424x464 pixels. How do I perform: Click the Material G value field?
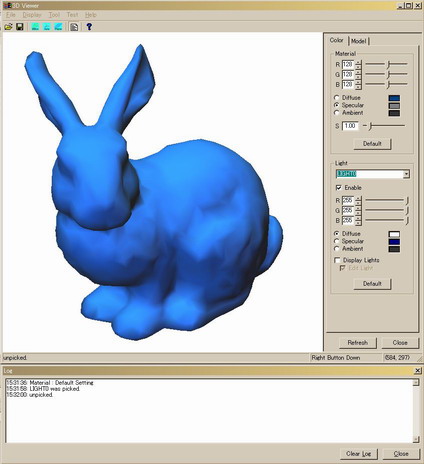(348, 74)
